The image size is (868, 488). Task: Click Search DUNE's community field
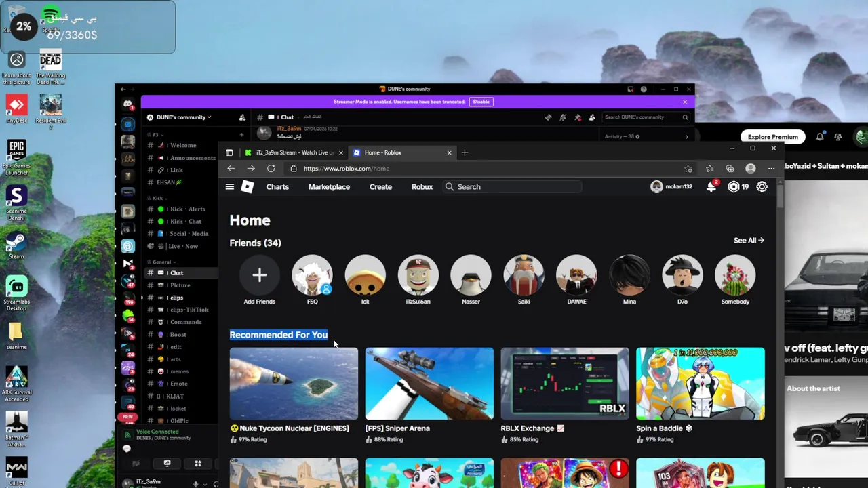646,117
